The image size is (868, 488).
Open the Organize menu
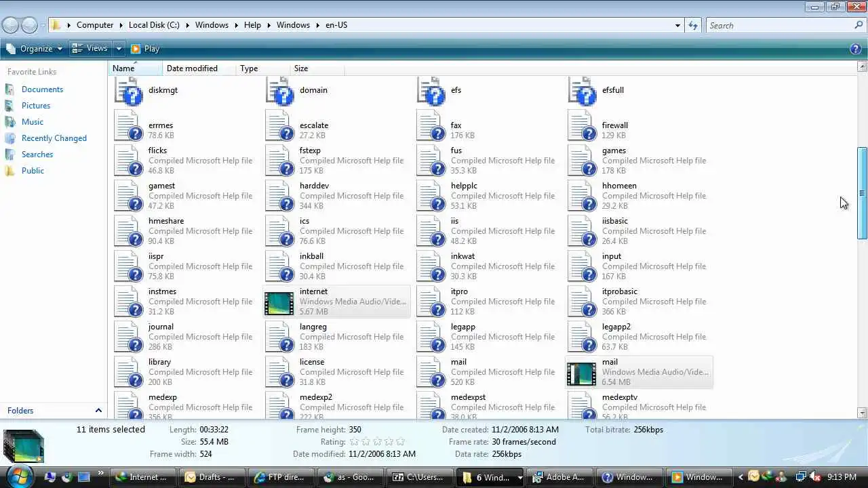click(x=34, y=49)
